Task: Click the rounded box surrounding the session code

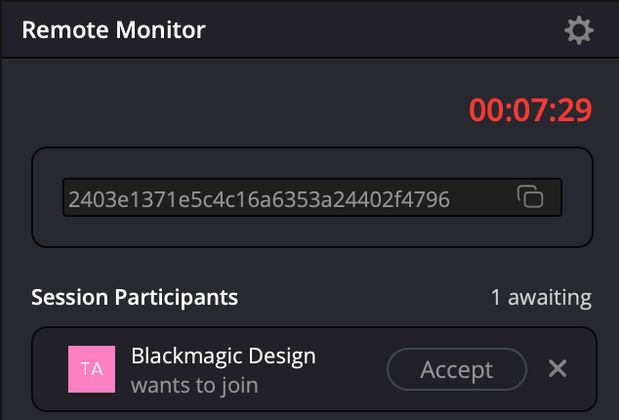Action: point(312,197)
